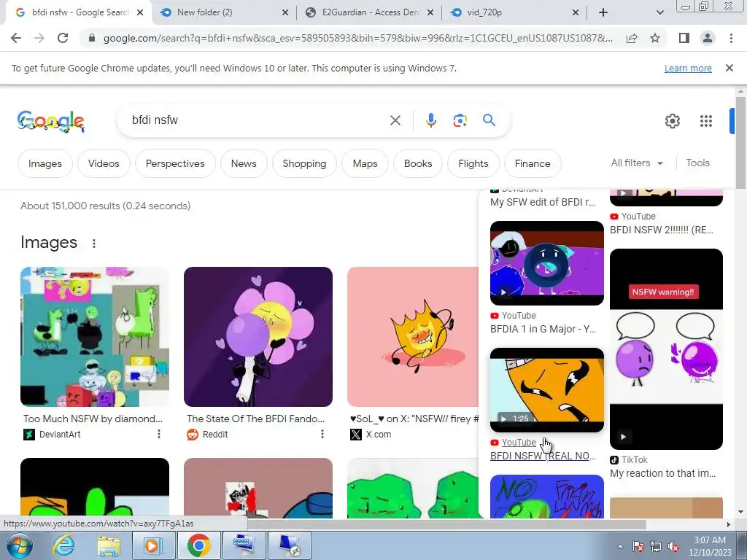Click the Chrome taskbar icon
The height and width of the screenshot is (560, 747).
198,545
